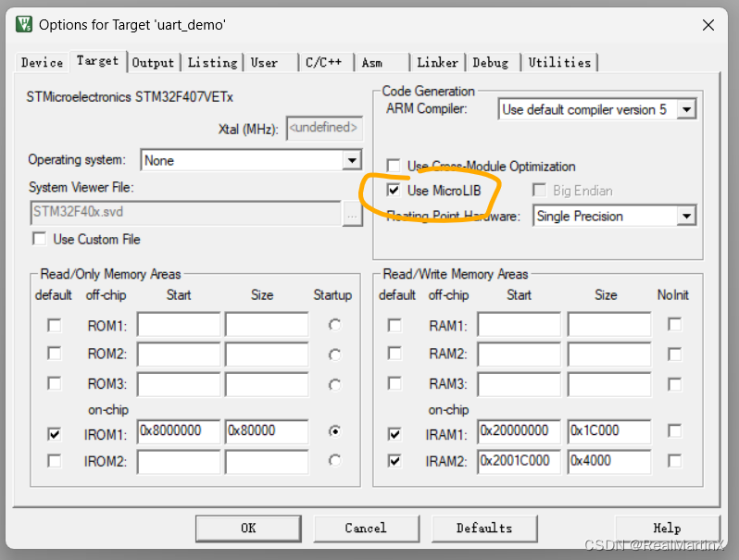Open Help for target options
739x560 pixels.
click(668, 529)
